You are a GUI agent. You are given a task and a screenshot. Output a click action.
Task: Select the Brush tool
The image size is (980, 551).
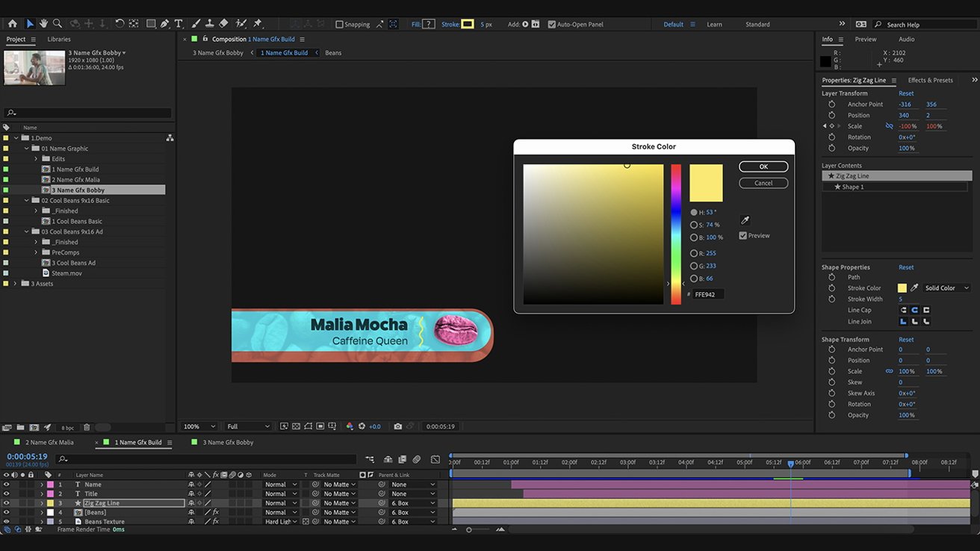point(196,24)
